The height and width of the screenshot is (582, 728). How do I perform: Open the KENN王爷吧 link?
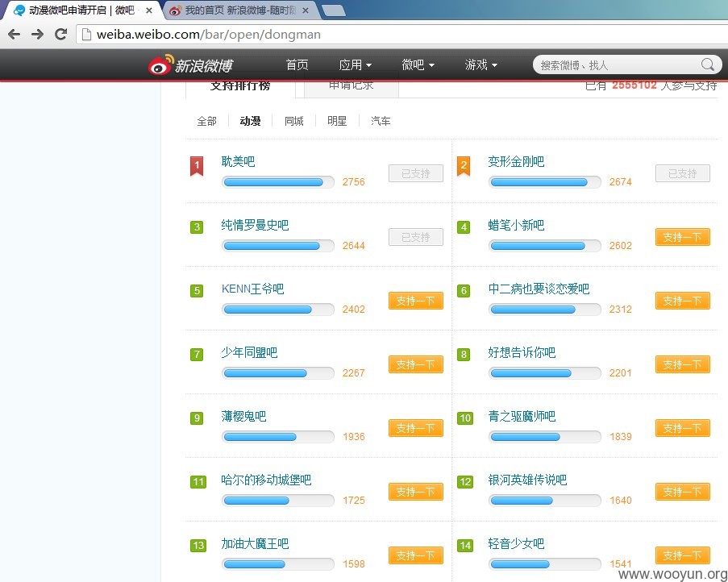click(x=252, y=289)
